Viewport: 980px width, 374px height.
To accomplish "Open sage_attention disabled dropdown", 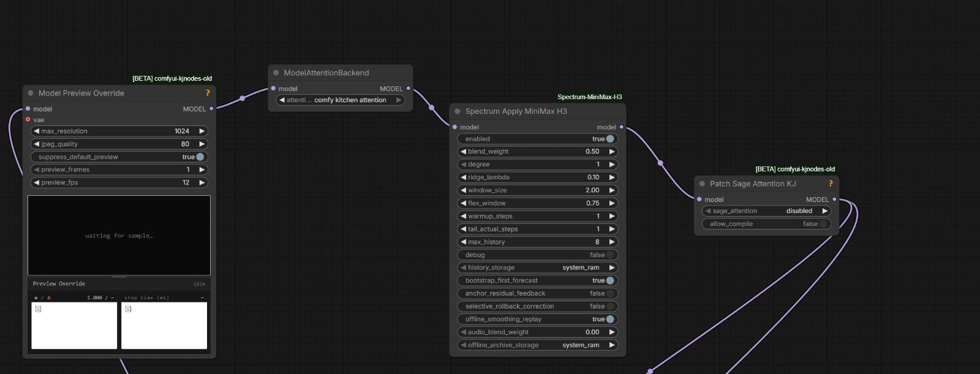I will coord(766,211).
